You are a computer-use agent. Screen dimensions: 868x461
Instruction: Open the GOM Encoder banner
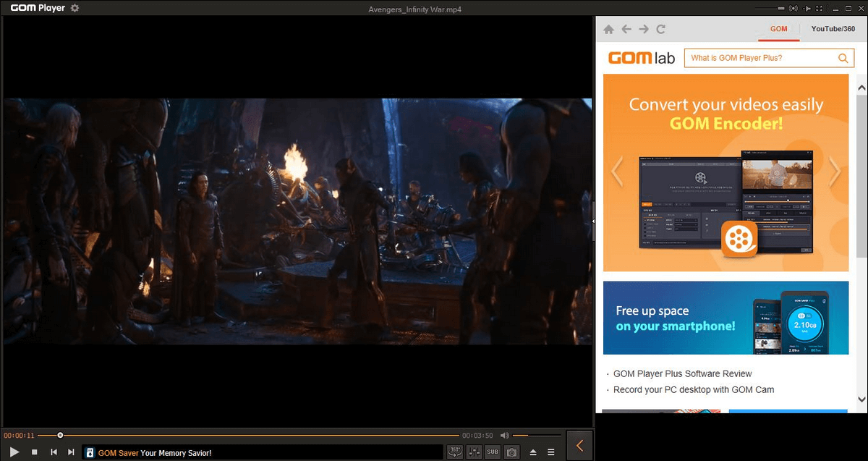tap(726, 172)
